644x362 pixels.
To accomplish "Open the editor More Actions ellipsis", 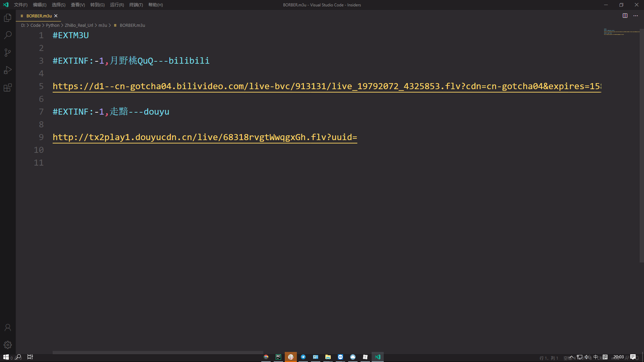I will coord(636,16).
